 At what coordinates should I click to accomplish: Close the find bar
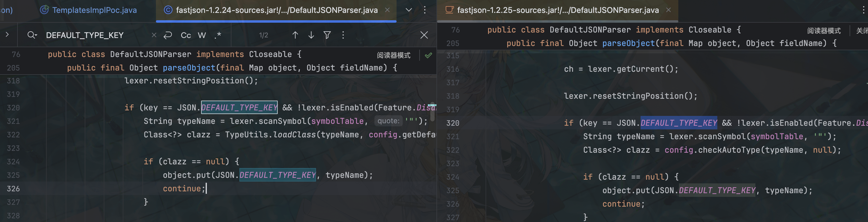click(424, 35)
